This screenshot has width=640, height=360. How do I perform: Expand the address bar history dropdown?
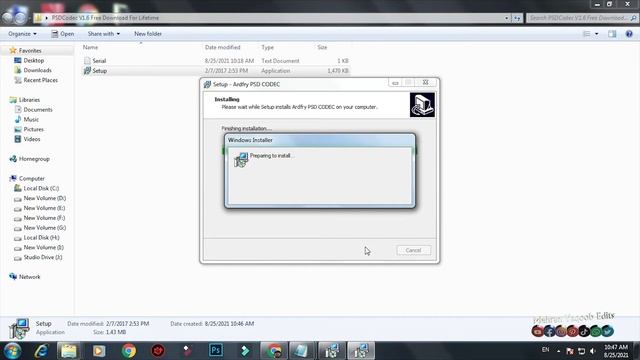pyautogui.click(x=507, y=18)
